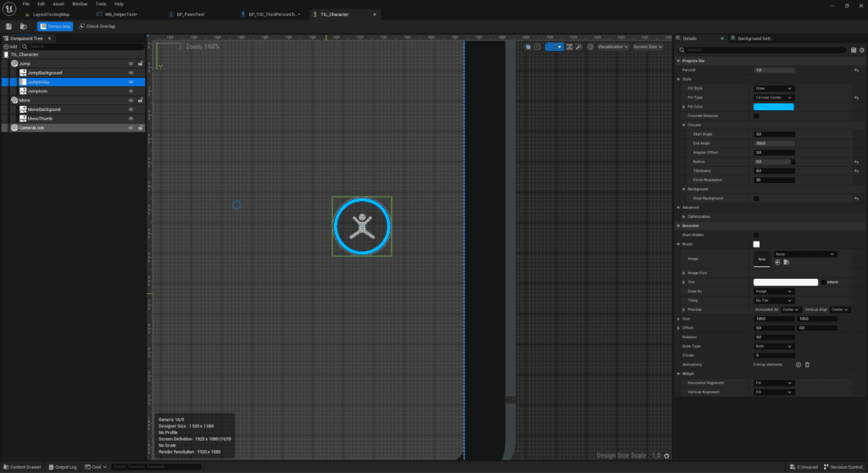Viewport: 868px width, 473px height.
Task: Check the Draw Background checkbox
Action: click(756, 198)
